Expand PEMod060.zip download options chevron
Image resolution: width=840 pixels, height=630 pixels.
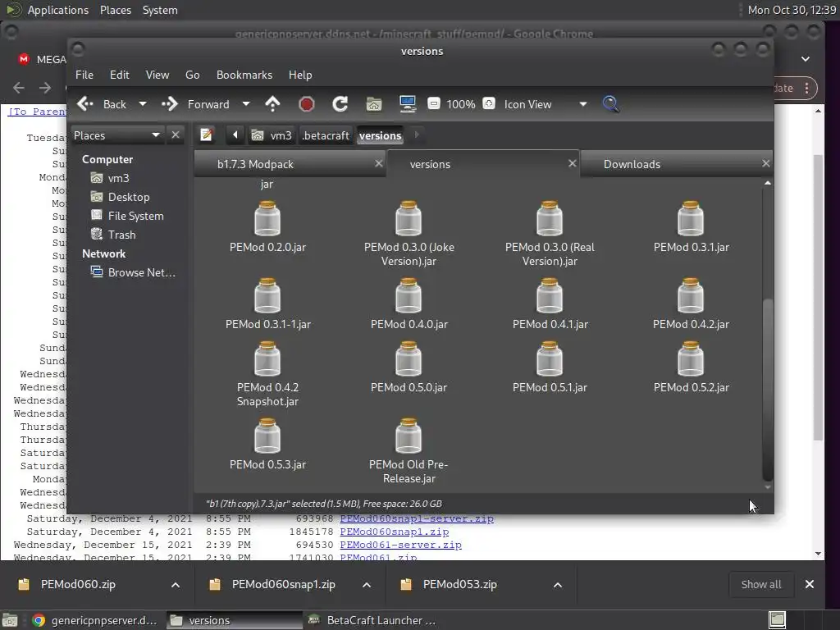click(176, 585)
